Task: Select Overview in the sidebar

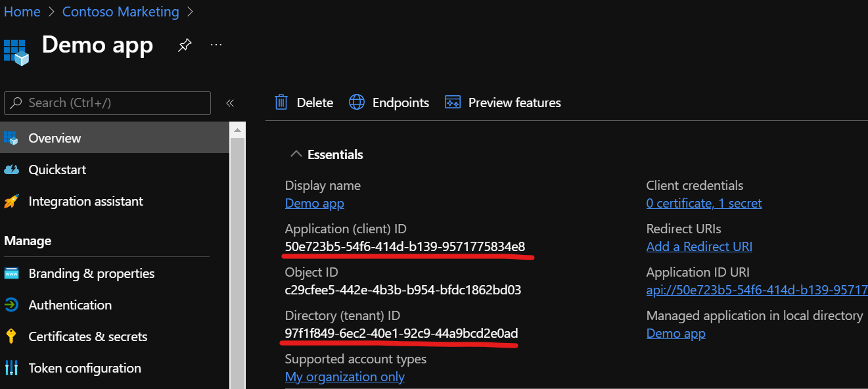Action: tap(114, 138)
